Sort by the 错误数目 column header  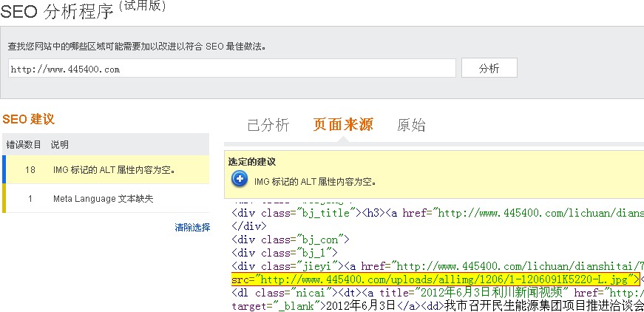[x=21, y=144]
